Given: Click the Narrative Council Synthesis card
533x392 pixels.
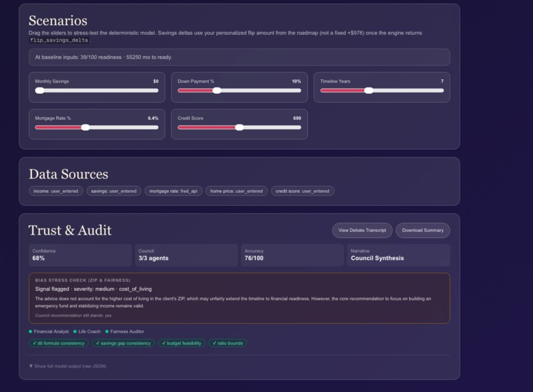Looking at the screenshot, I should [398, 255].
